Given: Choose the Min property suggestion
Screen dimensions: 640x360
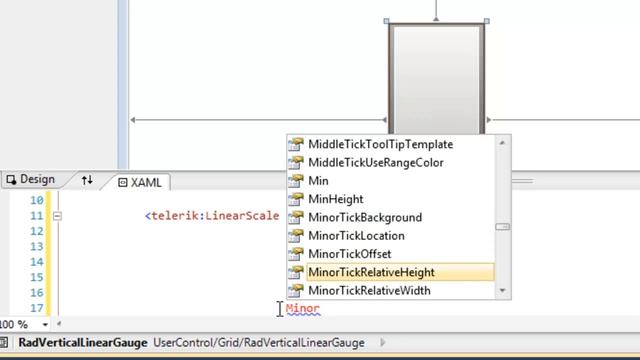Looking at the screenshot, I should click(318, 181).
